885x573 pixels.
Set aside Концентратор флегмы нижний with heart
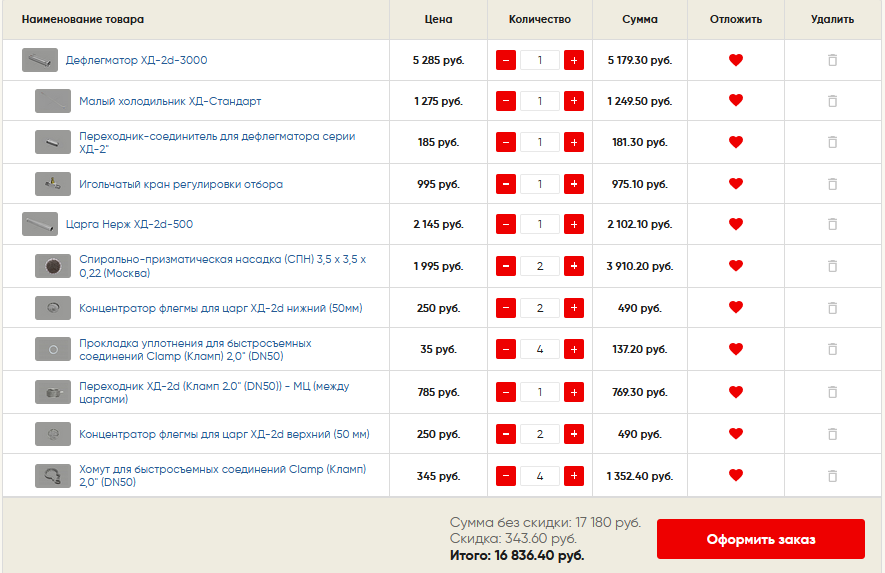(x=735, y=308)
